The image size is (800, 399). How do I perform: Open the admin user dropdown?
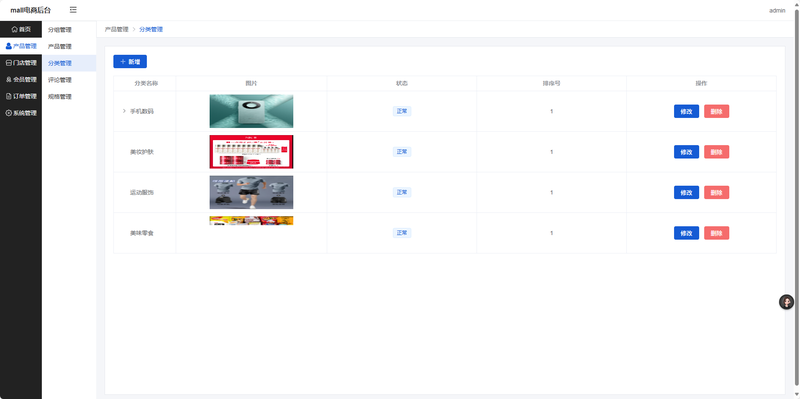777,10
